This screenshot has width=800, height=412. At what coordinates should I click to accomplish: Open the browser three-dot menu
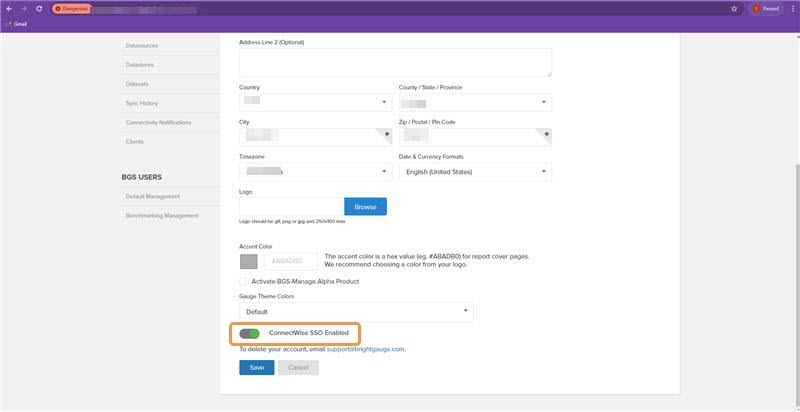pyautogui.click(x=792, y=9)
